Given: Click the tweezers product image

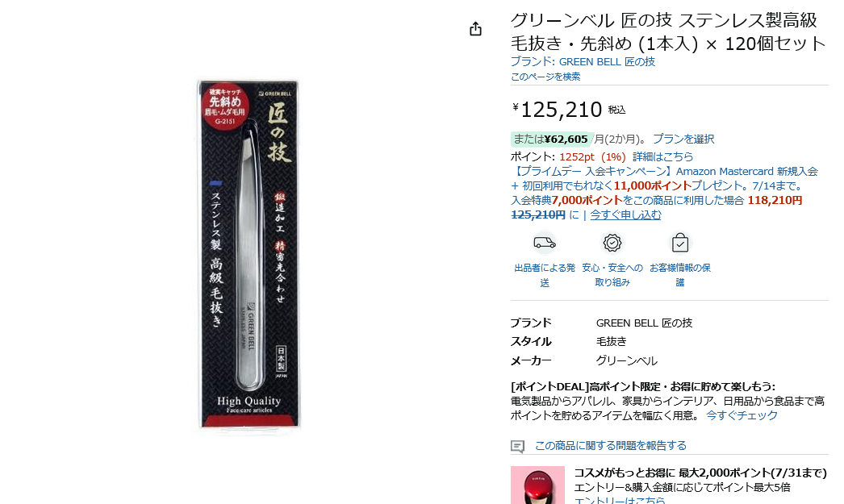Looking at the screenshot, I should click(249, 254).
